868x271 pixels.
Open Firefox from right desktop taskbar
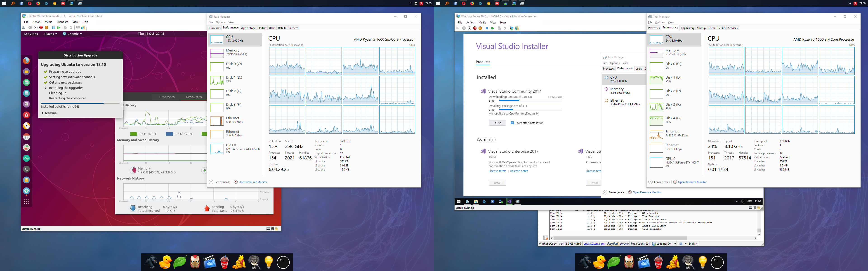[472, 3]
